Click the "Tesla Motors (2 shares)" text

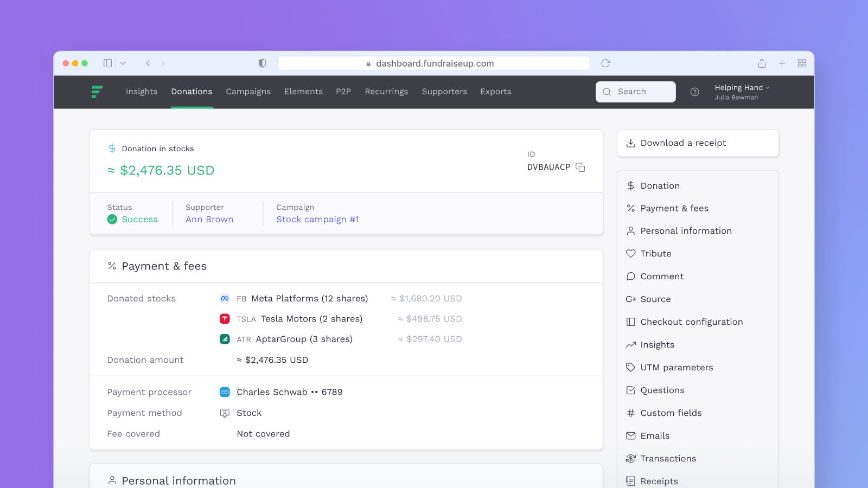point(311,319)
